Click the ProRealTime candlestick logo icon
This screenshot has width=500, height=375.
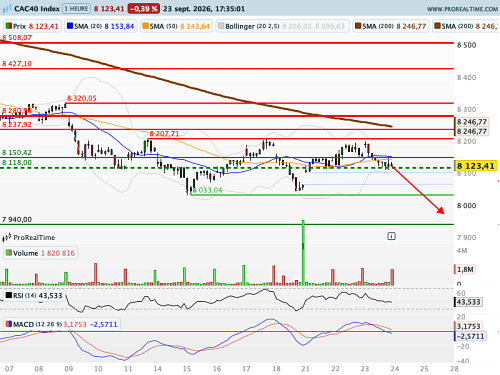pos(7,238)
